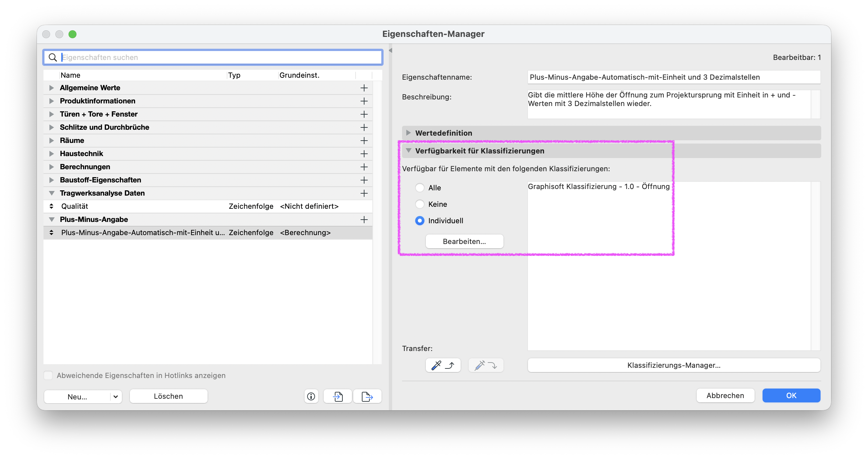Click the export properties icon
The width and height of the screenshot is (868, 459).
pos(367,396)
